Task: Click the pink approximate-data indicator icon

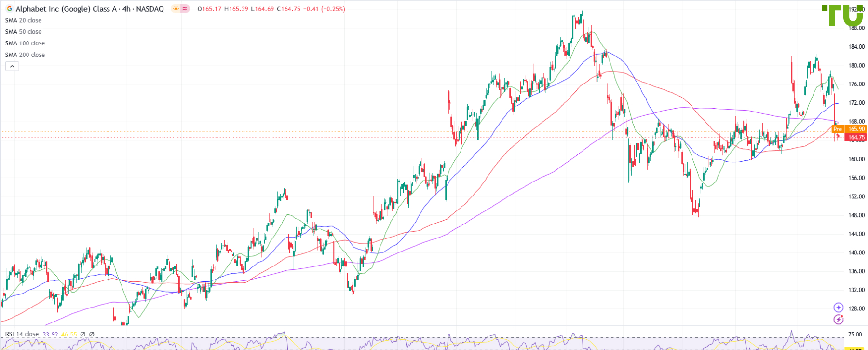Action: click(x=185, y=9)
